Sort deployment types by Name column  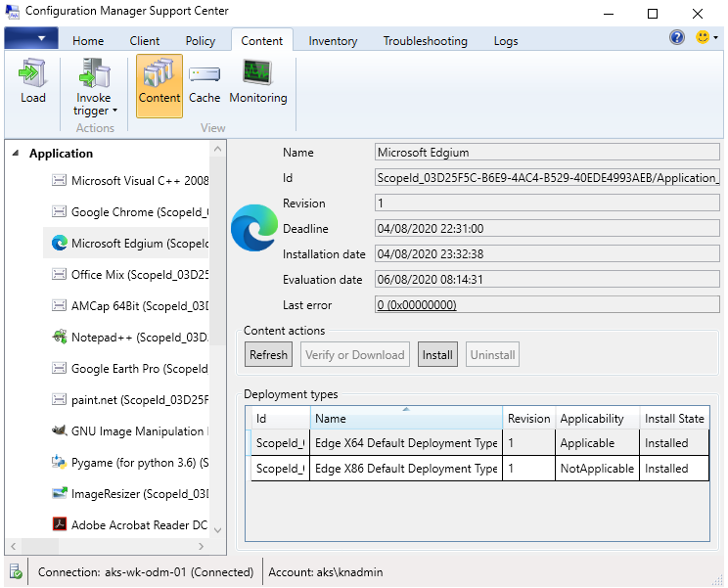click(406, 419)
